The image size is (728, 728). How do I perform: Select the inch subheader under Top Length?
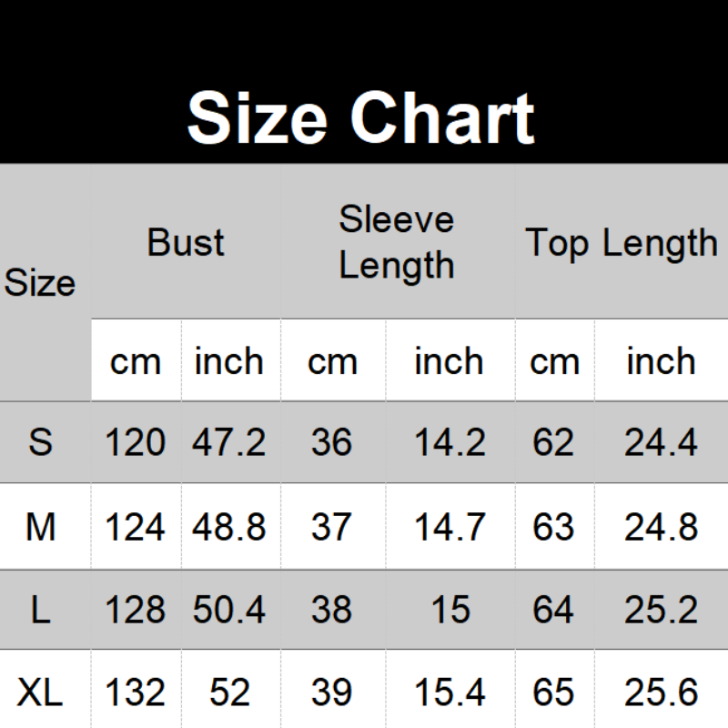pyautogui.click(x=661, y=362)
